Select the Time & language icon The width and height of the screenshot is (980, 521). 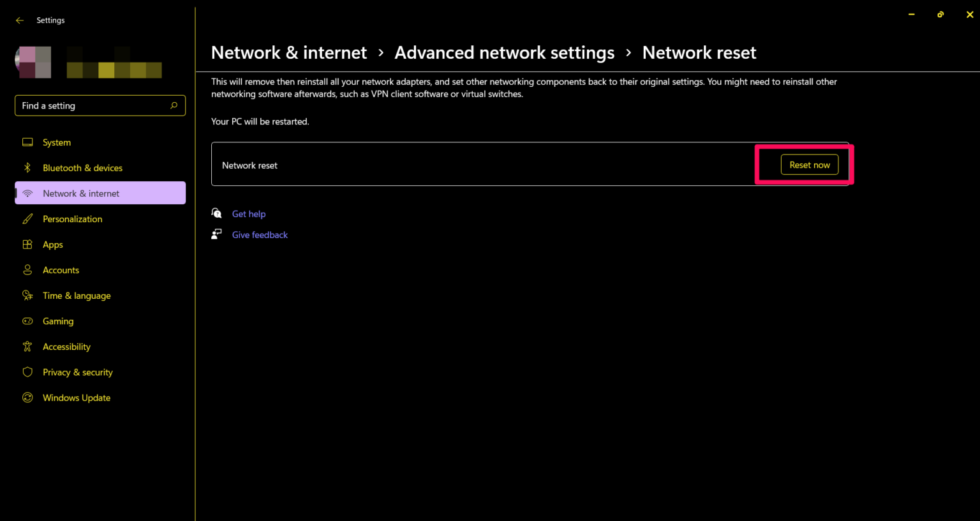coord(27,295)
